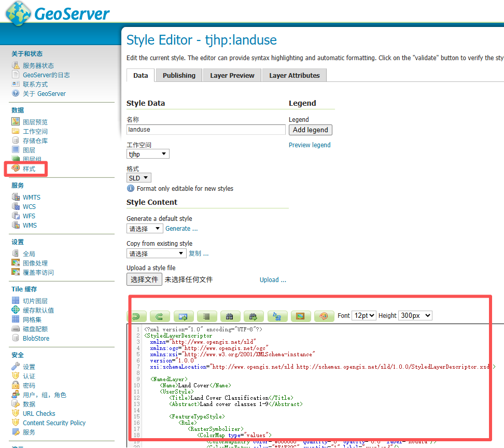Click the 关于 GeoServer help icon
This screenshot has width=504, height=448.
(x=16, y=93)
